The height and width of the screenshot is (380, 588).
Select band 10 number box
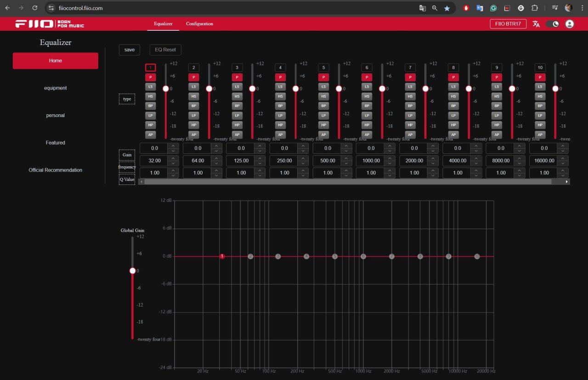click(x=540, y=67)
